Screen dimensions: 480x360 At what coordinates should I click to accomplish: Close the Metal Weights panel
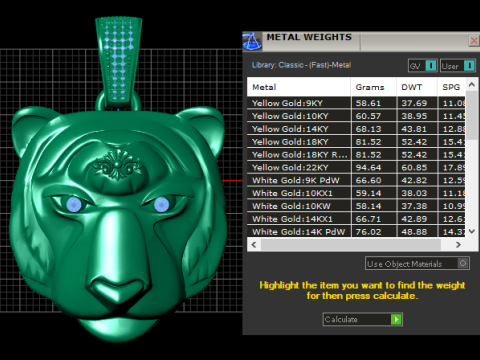click(x=474, y=41)
